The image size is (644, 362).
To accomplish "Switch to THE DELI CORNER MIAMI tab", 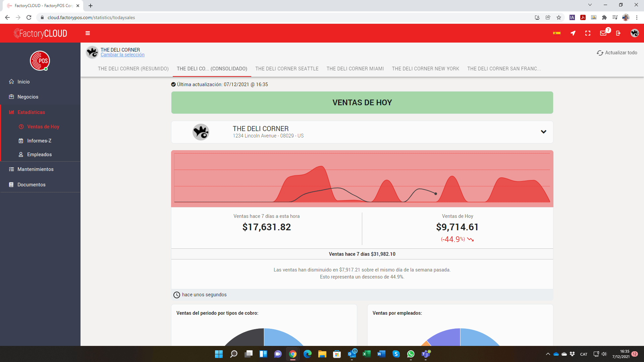I will click(355, 69).
